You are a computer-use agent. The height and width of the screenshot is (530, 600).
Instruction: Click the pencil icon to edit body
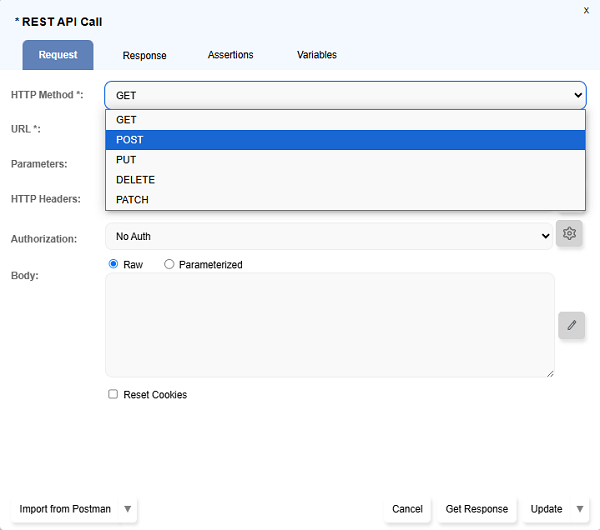(572, 325)
